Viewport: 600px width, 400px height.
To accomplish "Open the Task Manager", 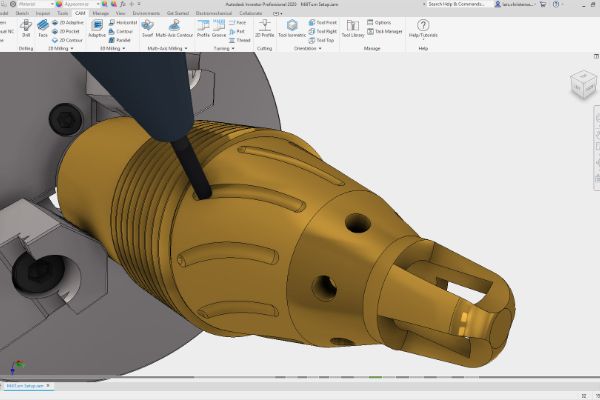I will 385,31.
